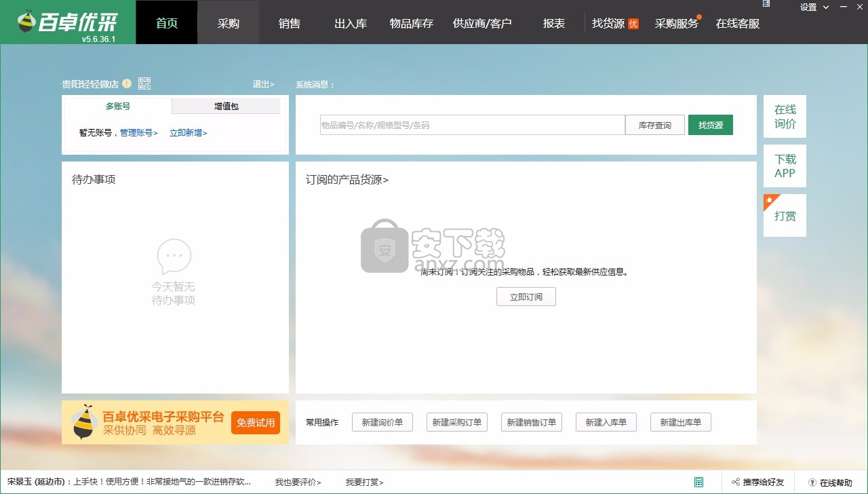Open the 我也要评价> link
The image size is (868, 494).
[298, 482]
